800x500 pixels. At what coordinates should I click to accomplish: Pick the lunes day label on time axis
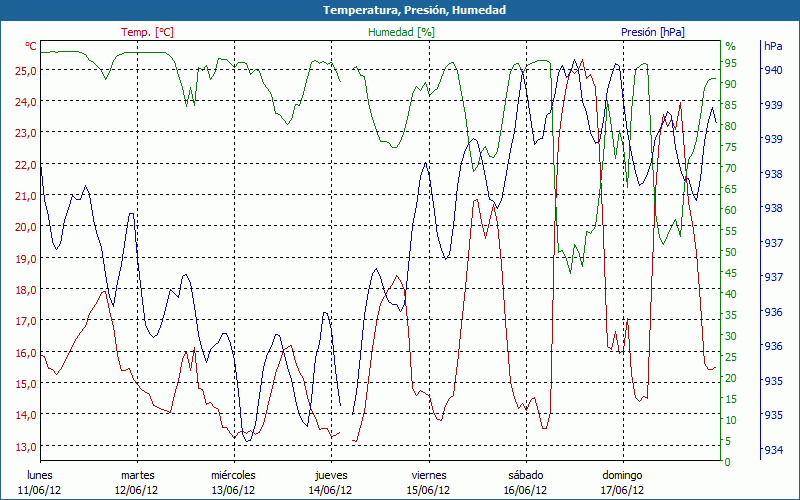tap(40, 475)
